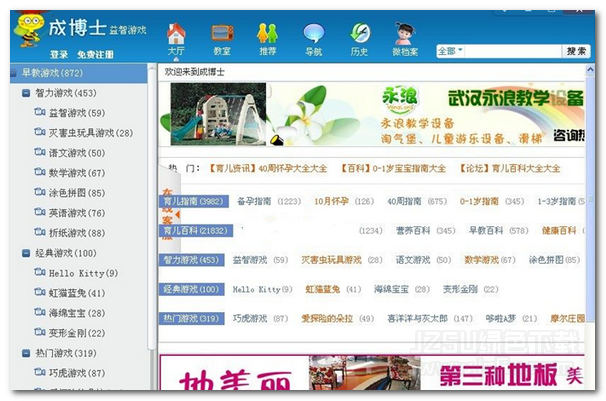
Task: Select the 育儿百科(21832) category tab
Action: tap(196, 231)
